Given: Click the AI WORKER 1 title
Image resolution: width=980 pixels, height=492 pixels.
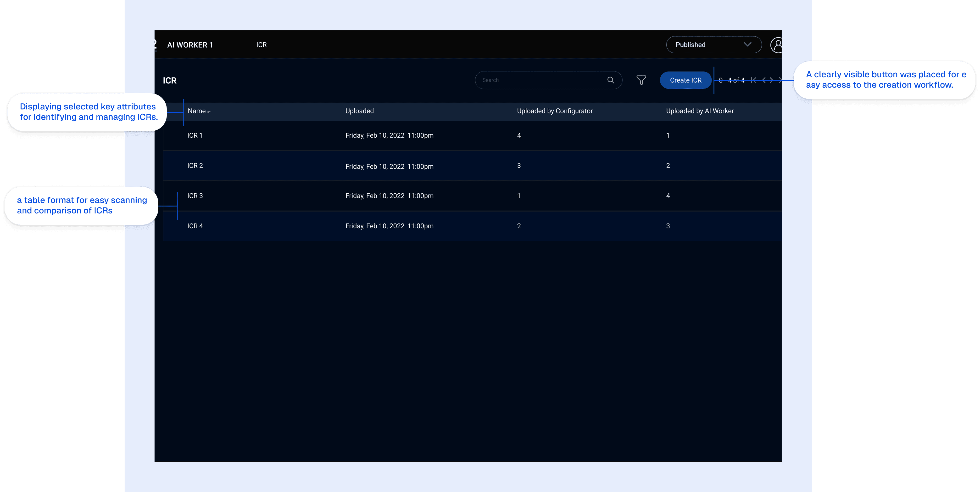Looking at the screenshot, I should (x=190, y=45).
